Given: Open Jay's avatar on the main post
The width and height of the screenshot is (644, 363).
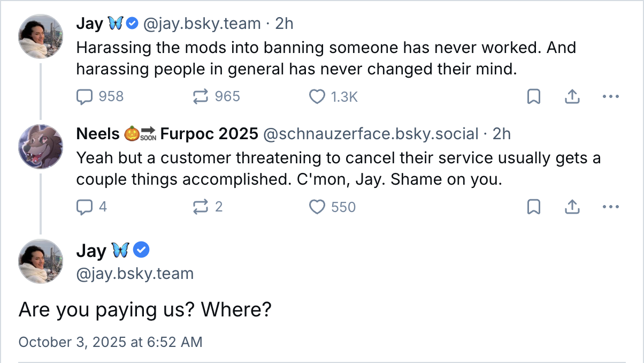Looking at the screenshot, I should click(x=41, y=261).
